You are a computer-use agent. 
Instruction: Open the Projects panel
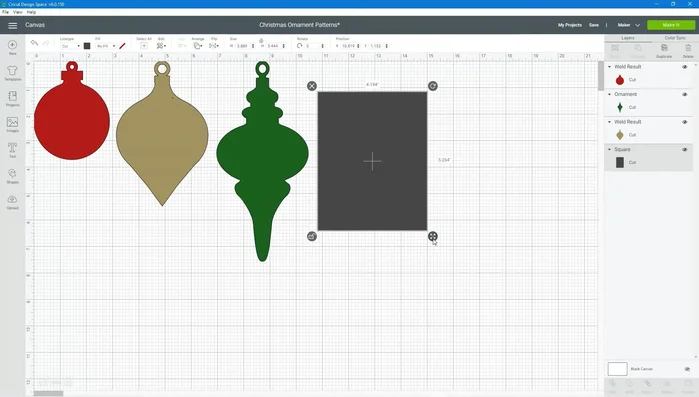[x=12, y=98]
